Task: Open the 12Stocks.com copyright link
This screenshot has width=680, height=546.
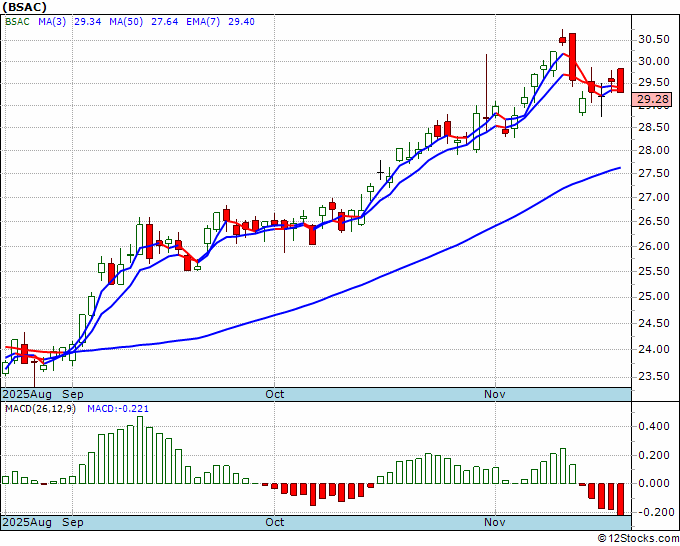Action: (639, 539)
